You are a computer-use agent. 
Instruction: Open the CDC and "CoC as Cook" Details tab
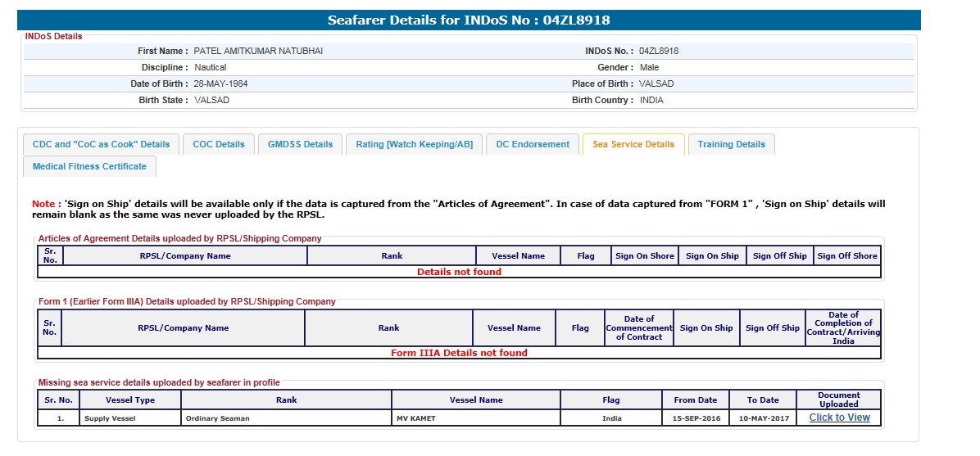101,144
